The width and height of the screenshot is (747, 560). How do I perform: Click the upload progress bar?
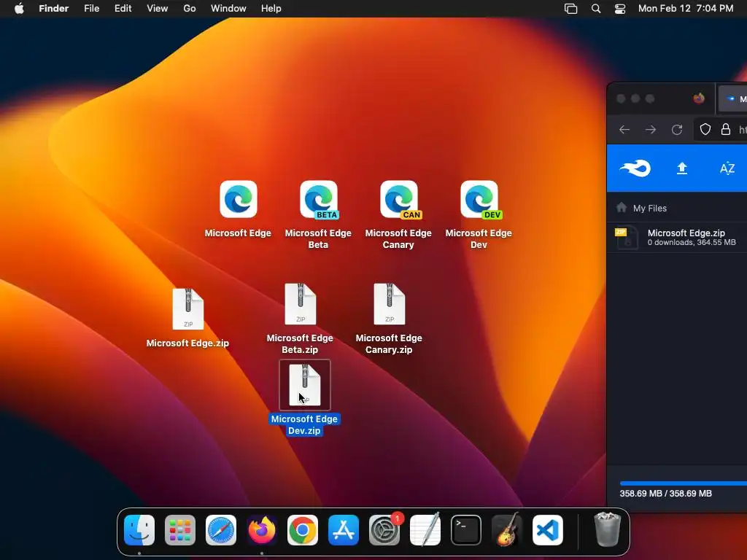(x=683, y=483)
